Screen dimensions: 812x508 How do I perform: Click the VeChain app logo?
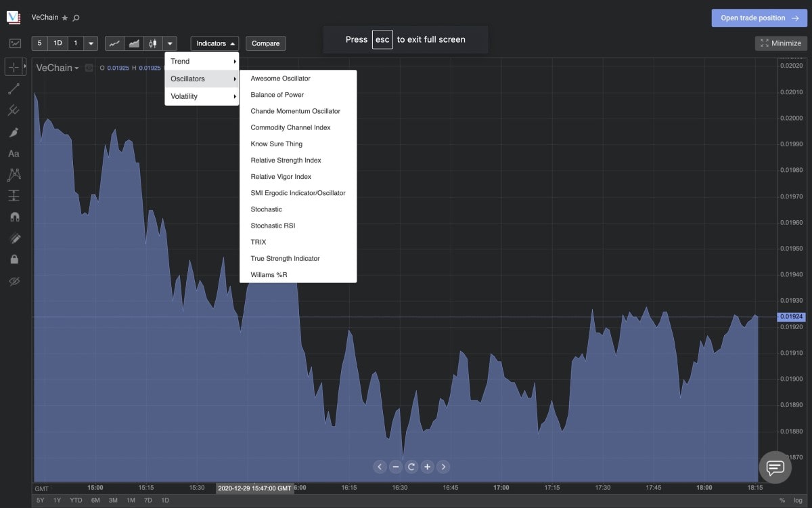14,17
